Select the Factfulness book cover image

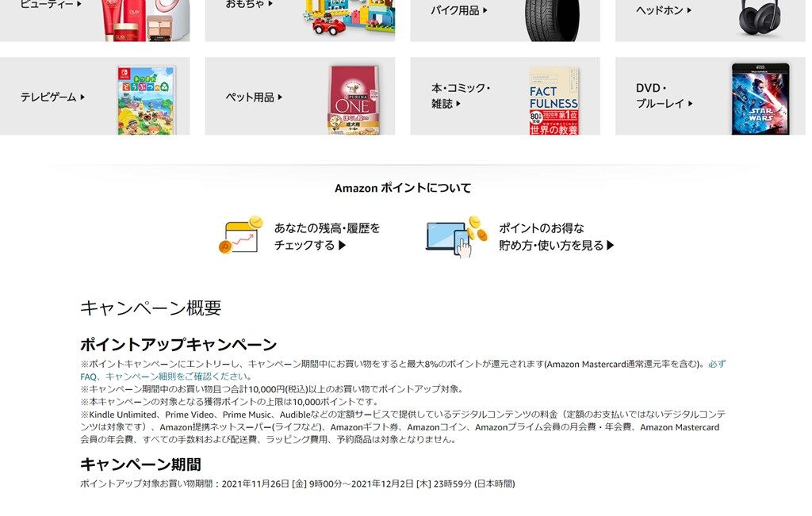click(x=553, y=101)
